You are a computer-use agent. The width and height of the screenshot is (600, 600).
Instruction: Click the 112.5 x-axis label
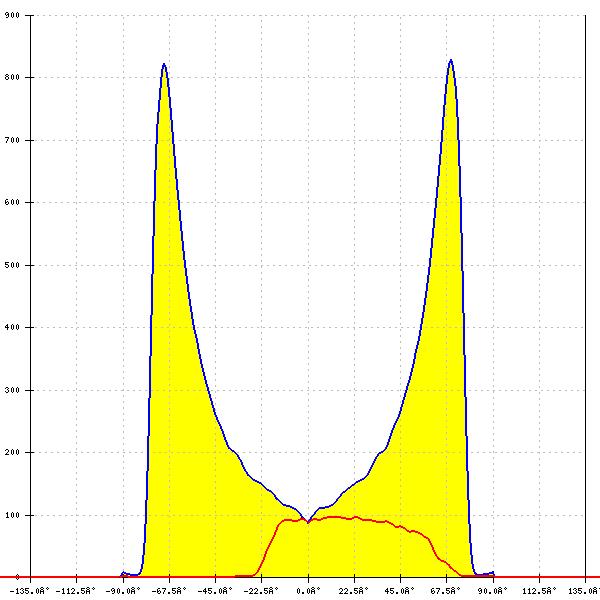(539, 590)
